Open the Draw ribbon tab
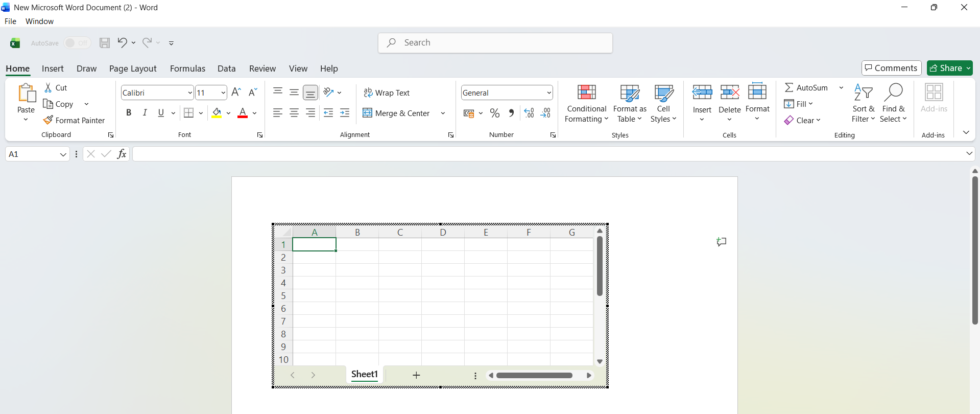 tap(86, 68)
